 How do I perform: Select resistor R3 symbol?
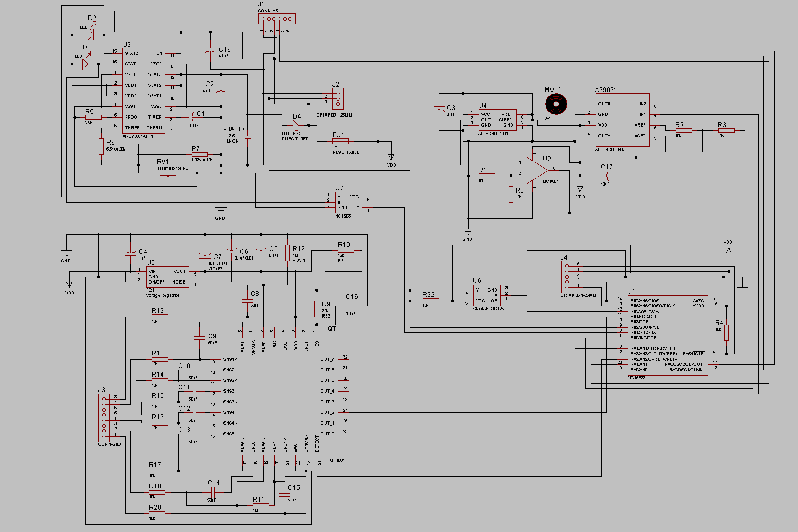coord(726,130)
